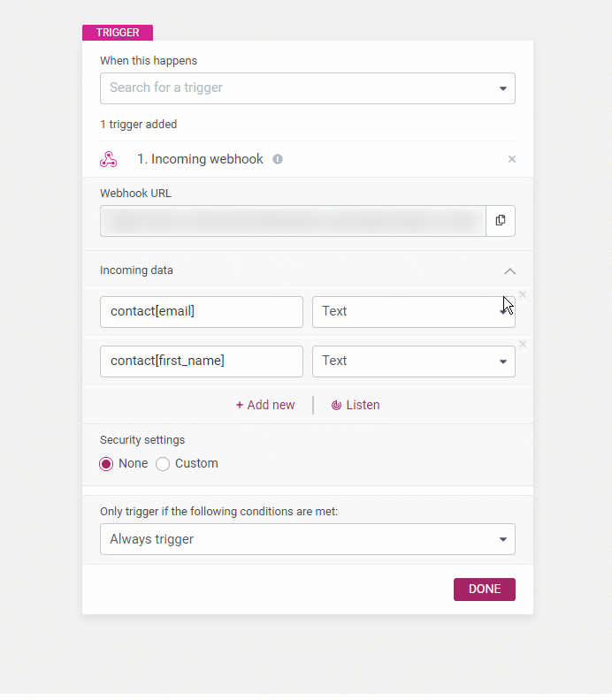612x700 pixels.
Task: Click the Listen radar icon
Action: [x=336, y=406]
